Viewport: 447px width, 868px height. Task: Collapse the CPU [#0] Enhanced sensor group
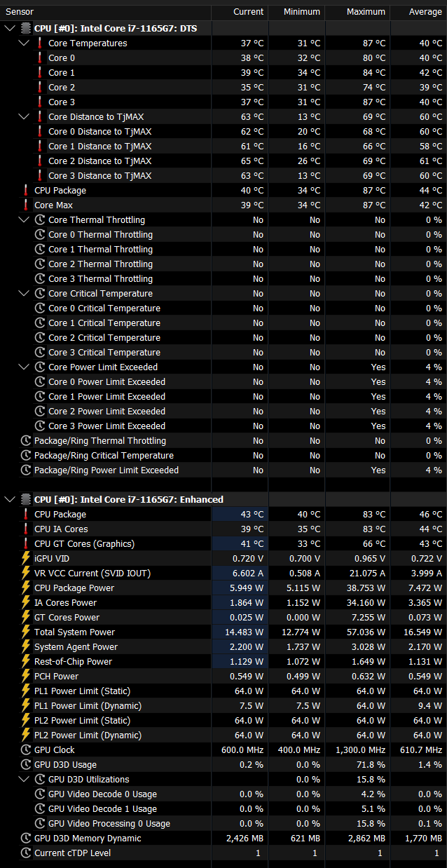10,499
